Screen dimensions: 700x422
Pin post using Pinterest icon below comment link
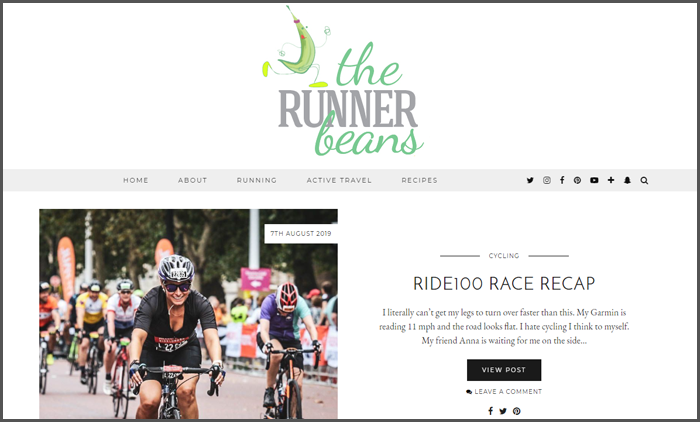pyautogui.click(x=517, y=411)
